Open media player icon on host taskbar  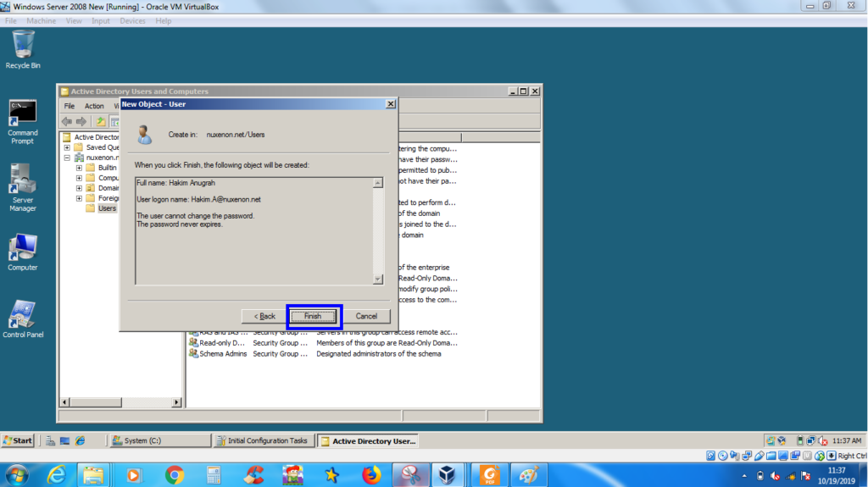(x=133, y=475)
